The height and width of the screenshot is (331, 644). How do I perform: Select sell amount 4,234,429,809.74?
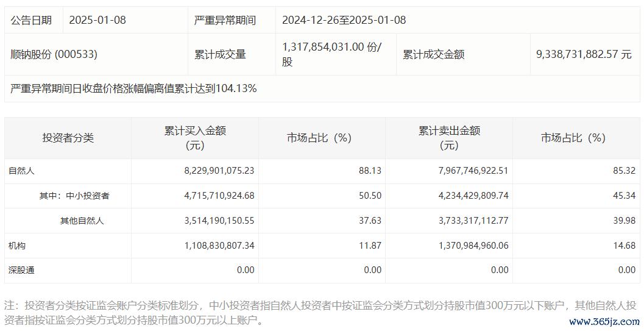tap(473, 196)
